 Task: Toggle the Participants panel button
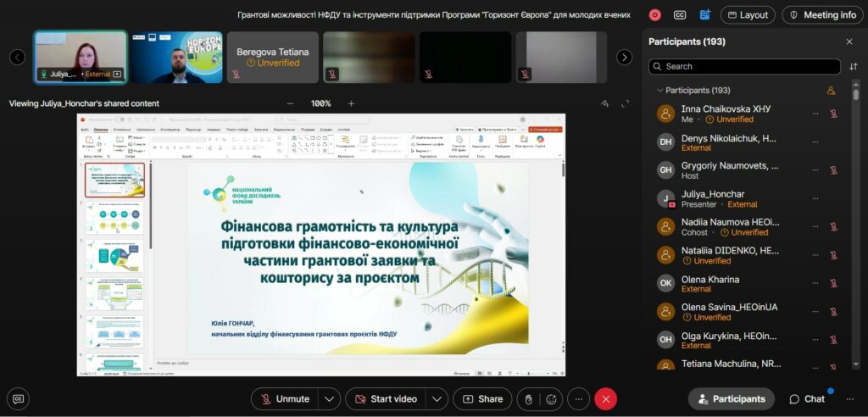point(731,399)
